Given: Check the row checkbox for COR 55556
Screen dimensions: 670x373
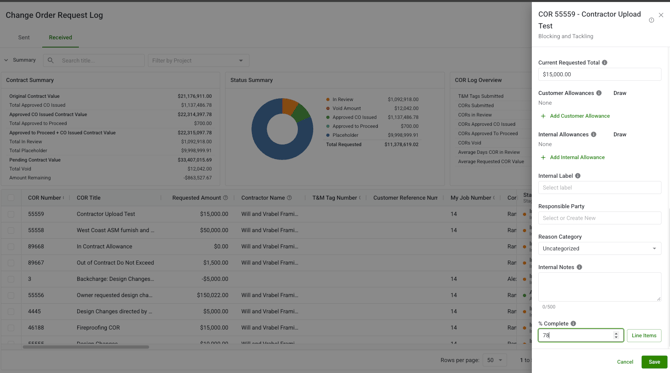Looking at the screenshot, I should 11,295.
